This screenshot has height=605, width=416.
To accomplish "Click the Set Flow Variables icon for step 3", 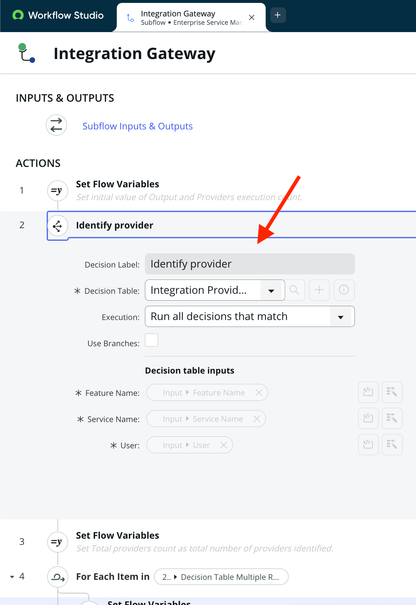I will click(x=57, y=542).
